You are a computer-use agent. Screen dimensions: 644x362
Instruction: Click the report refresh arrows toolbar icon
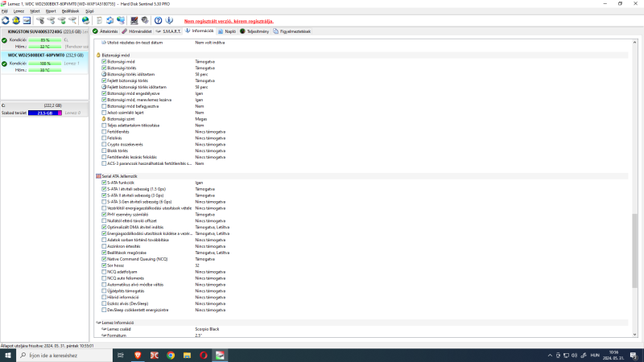[x=109, y=21]
